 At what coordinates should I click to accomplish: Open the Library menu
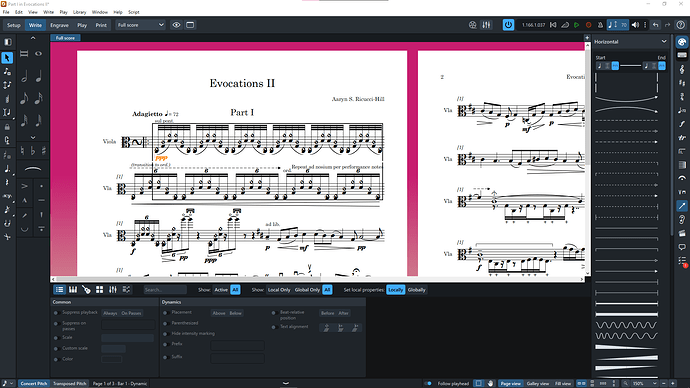point(80,12)
